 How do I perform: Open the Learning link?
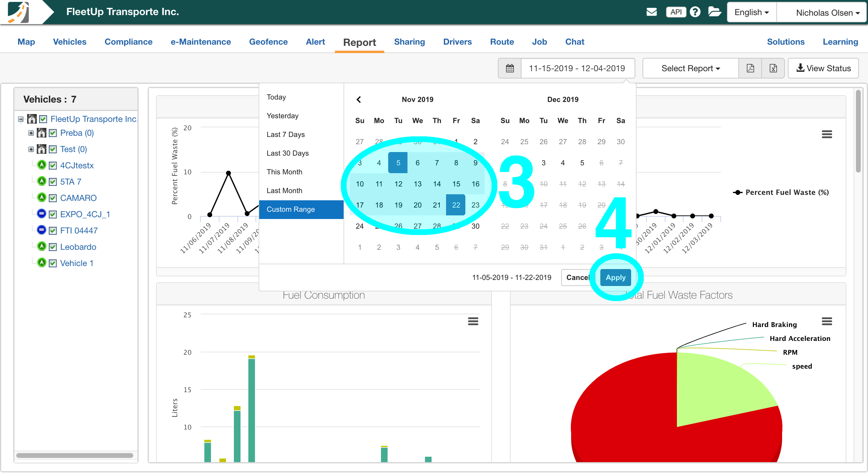pyautogui.click(x=840, y=42)
